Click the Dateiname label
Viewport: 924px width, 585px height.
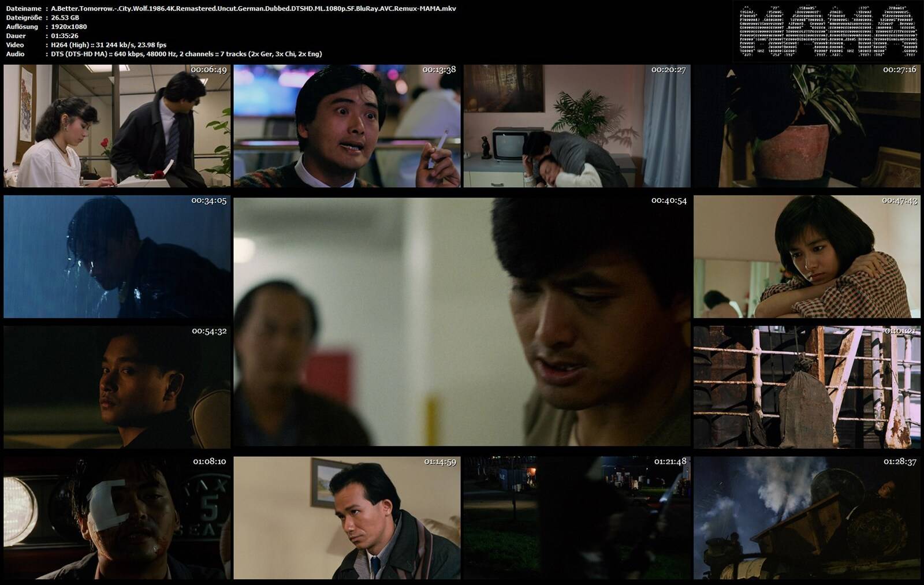pyautogui.click(x=24, y=9)
